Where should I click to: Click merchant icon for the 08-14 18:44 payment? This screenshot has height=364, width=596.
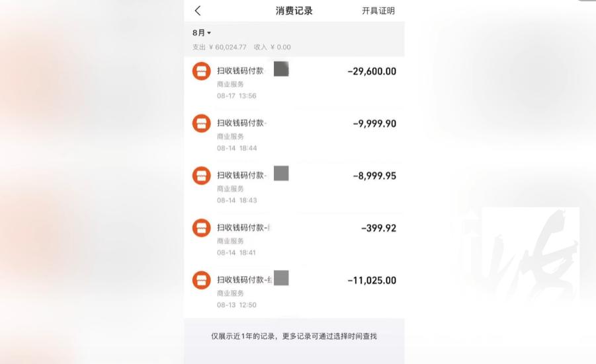point(201,123)
